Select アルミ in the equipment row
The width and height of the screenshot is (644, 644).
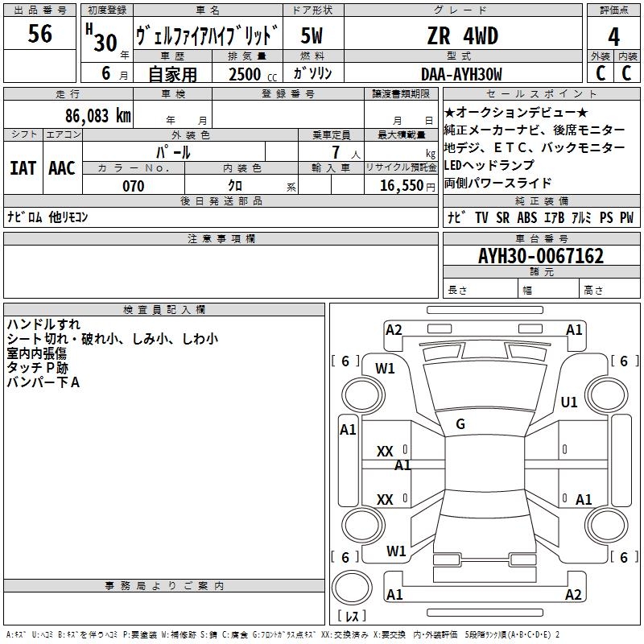pos(581,217)
